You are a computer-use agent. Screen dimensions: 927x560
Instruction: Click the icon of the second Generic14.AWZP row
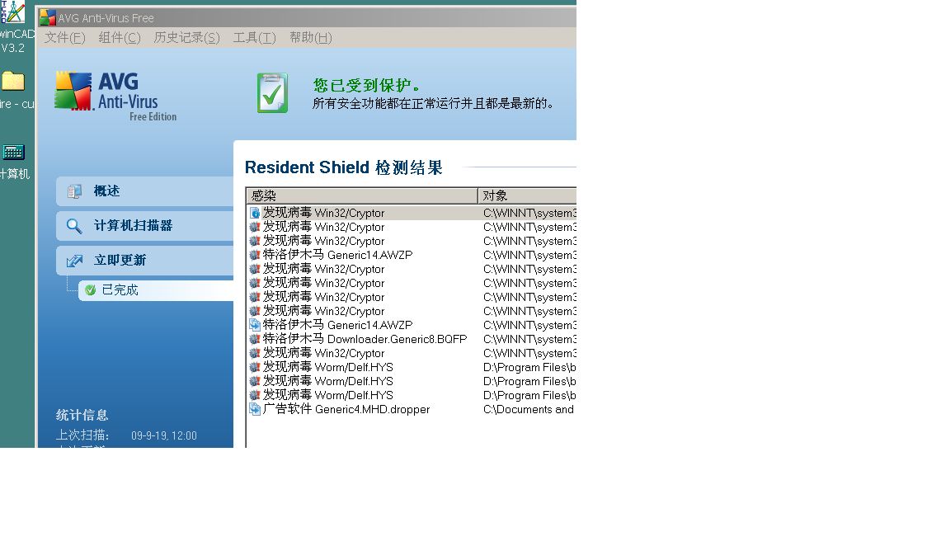(255, 325)
